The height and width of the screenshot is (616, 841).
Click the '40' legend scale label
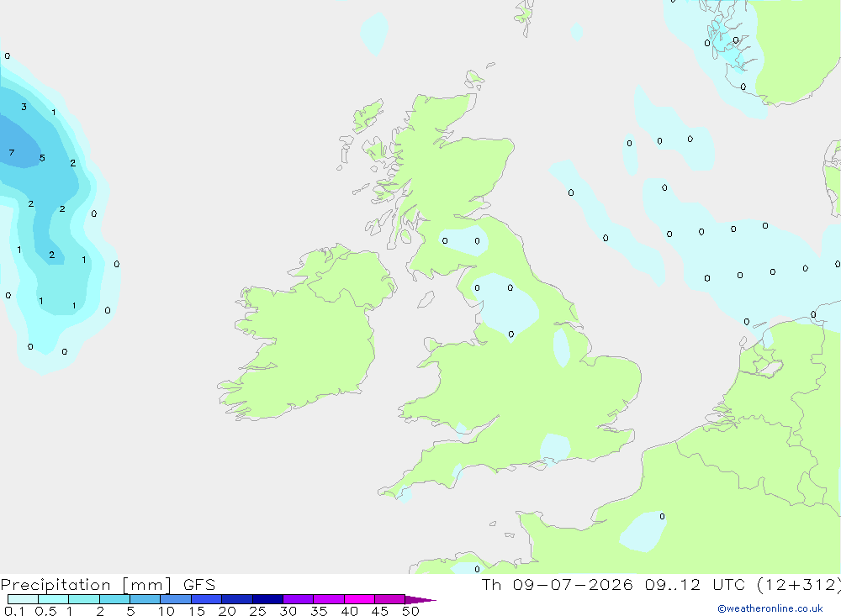click(x=350, y=611)
